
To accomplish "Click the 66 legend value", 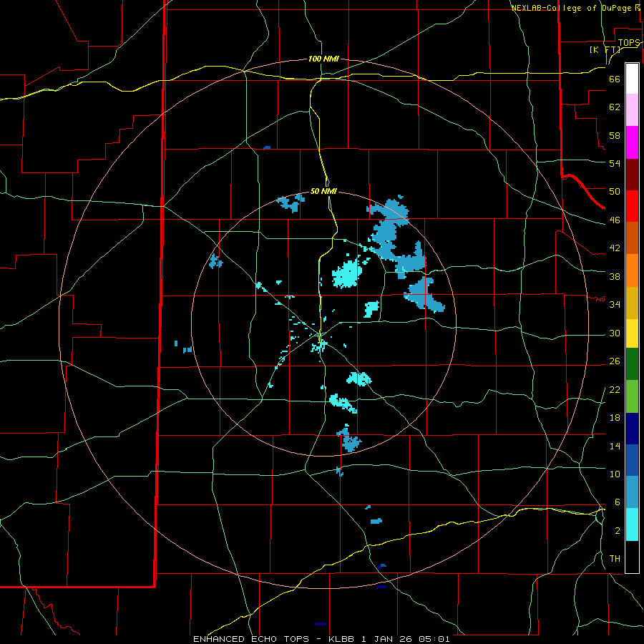I will 615,79.
